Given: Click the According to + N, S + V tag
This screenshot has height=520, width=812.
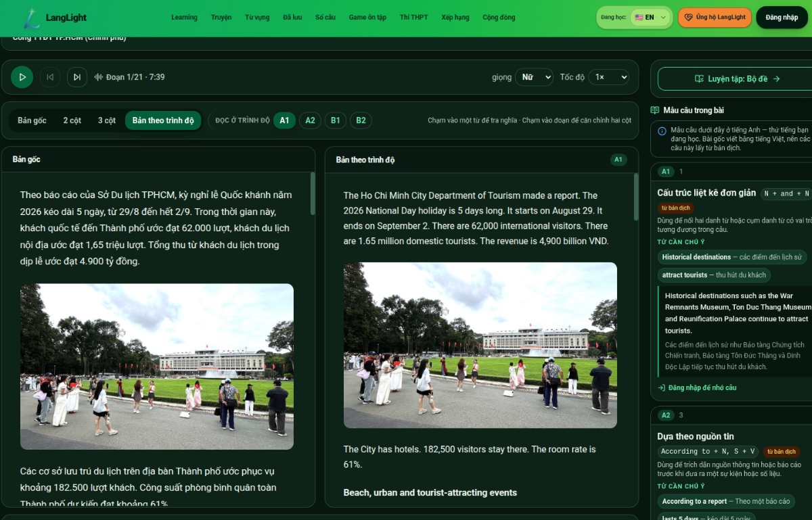Looking at the screenshot, I should tap(708, 452).
